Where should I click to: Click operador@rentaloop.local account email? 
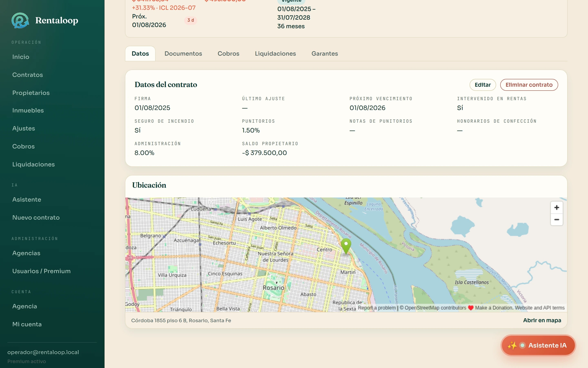pyautogui.click(x=43, y=352)
